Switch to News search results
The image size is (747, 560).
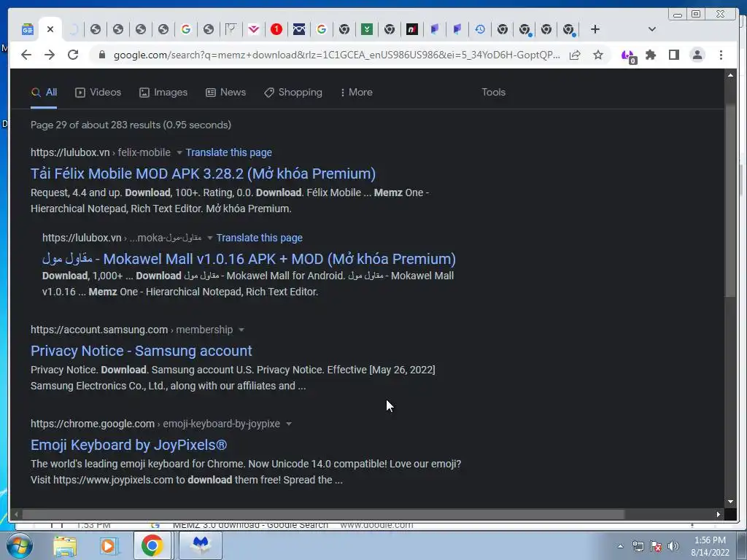(226, 93)
